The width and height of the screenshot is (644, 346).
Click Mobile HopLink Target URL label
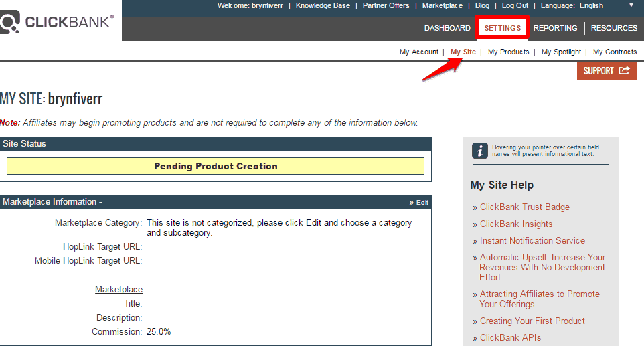[88, 260]
